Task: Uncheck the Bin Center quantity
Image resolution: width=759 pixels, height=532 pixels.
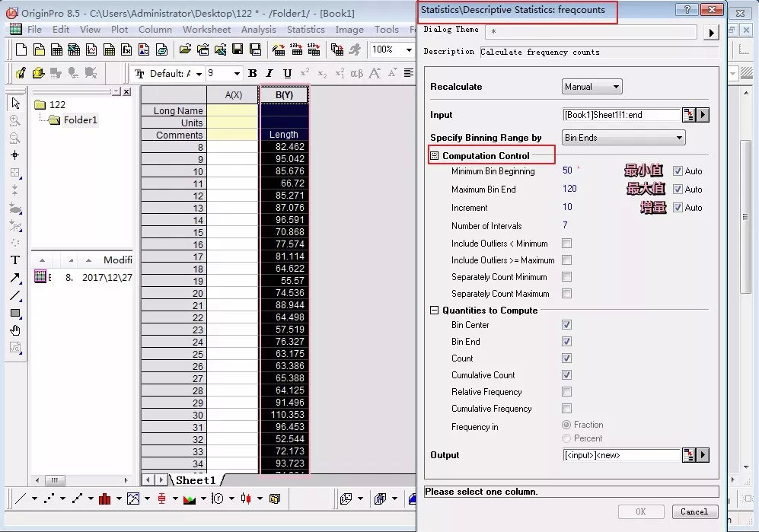Action: click(x=567, y=325)
